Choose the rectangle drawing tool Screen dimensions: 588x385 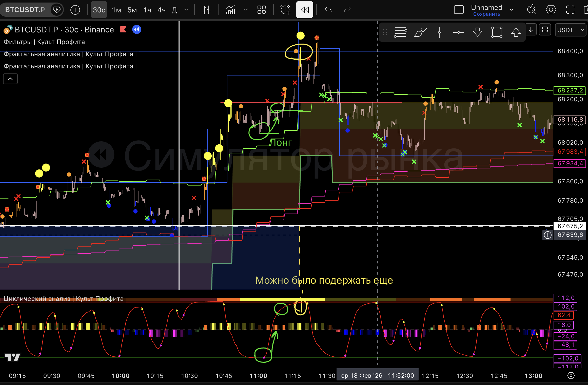(x=497, y=32)
